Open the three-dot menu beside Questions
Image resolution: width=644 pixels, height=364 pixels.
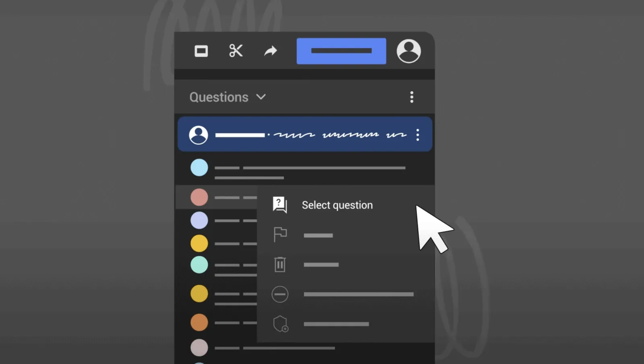[411, 97]
